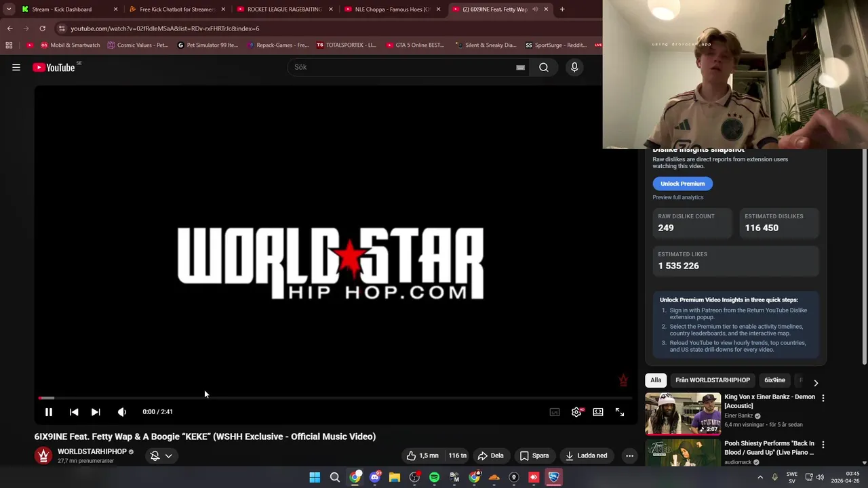Go to YouTube home via the logo
This screenshot has height=488, width=868.
coord(54,67)
